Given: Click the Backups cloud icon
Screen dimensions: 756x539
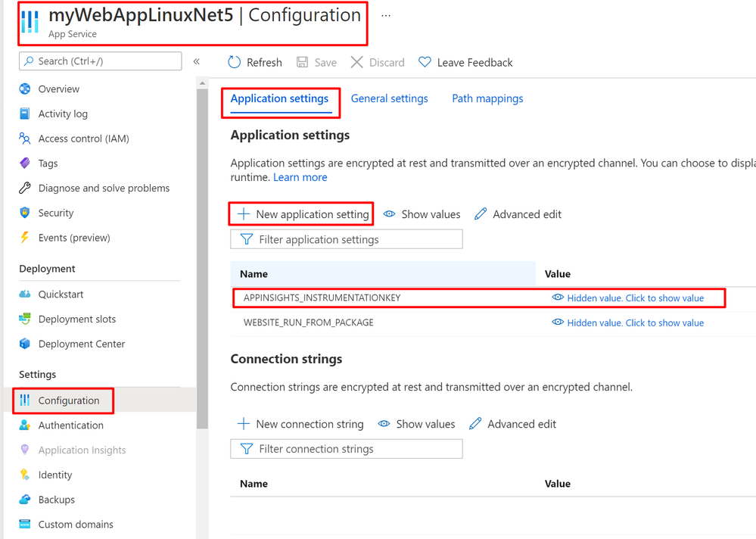Looking at the screenshot, I should (24, 500).
